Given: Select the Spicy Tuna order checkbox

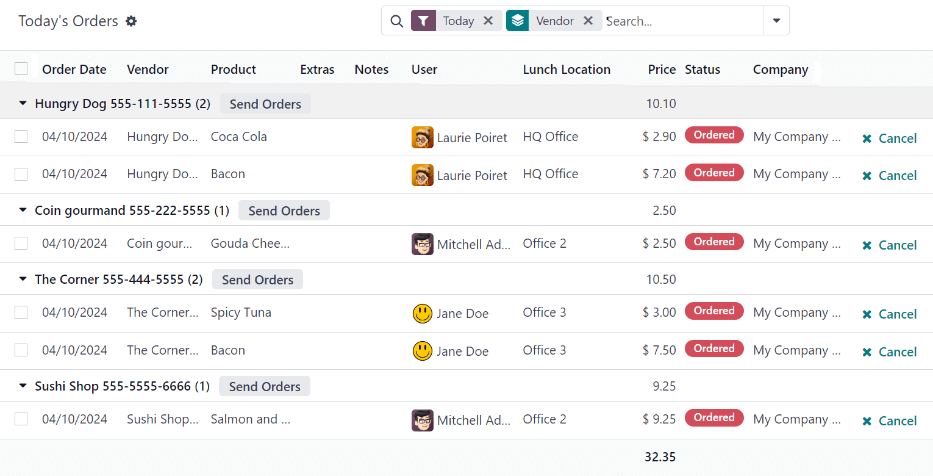Looking at the screenshot, I should (21, 313).
